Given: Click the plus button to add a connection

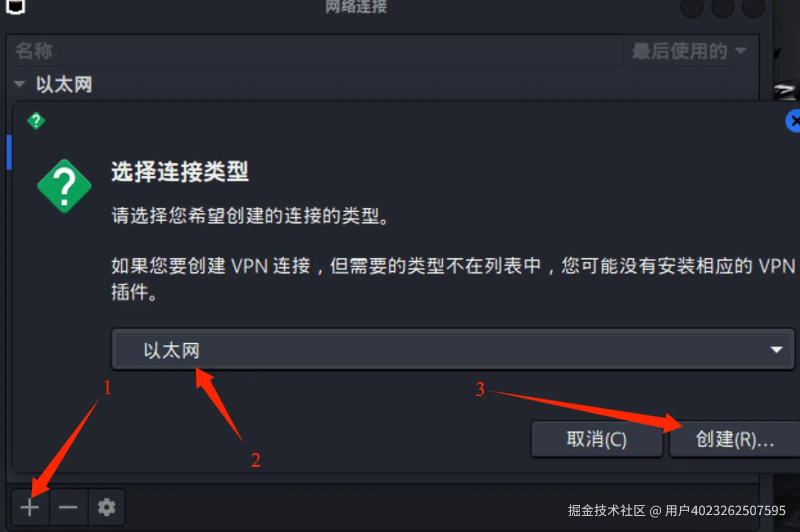Looking at the screenshot, I should coord(30,507).
